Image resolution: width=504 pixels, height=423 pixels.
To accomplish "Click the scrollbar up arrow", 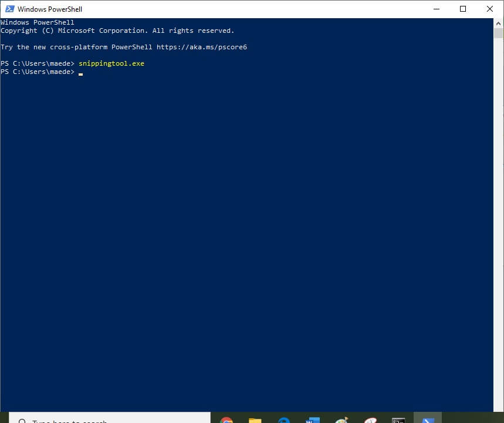I will [x=498, y=22].
